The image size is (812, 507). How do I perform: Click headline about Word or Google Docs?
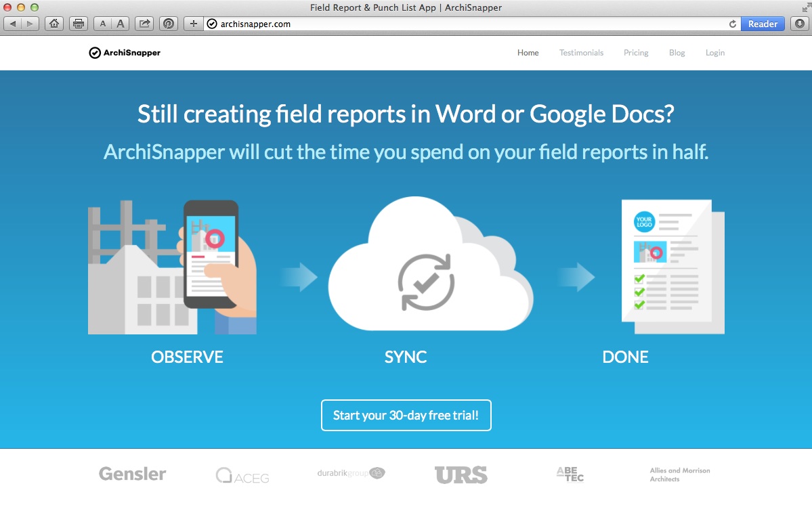click(406, 114)
